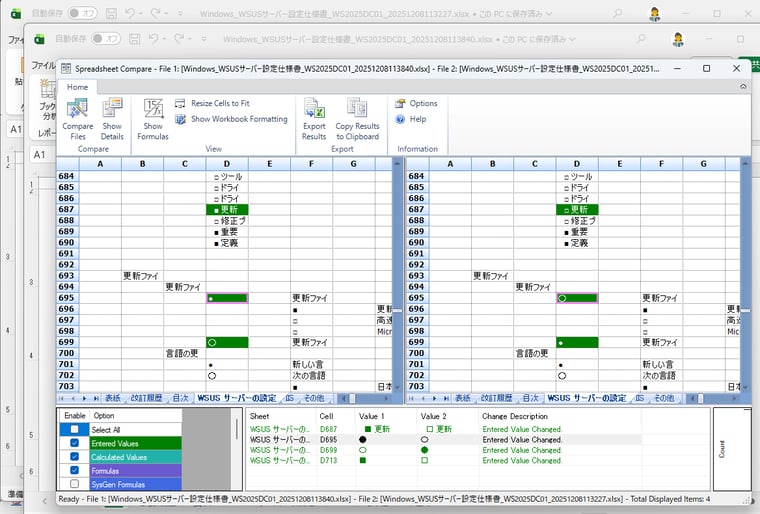
Task: Select green cell D699 in left pane
Action: [227, 342]
